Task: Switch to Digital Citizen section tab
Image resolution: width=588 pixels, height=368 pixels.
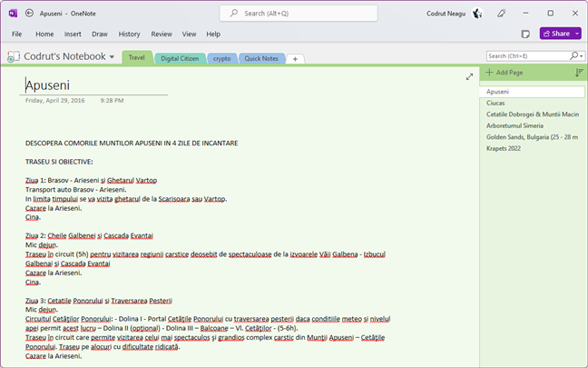Action: click(x=180, y=58)
